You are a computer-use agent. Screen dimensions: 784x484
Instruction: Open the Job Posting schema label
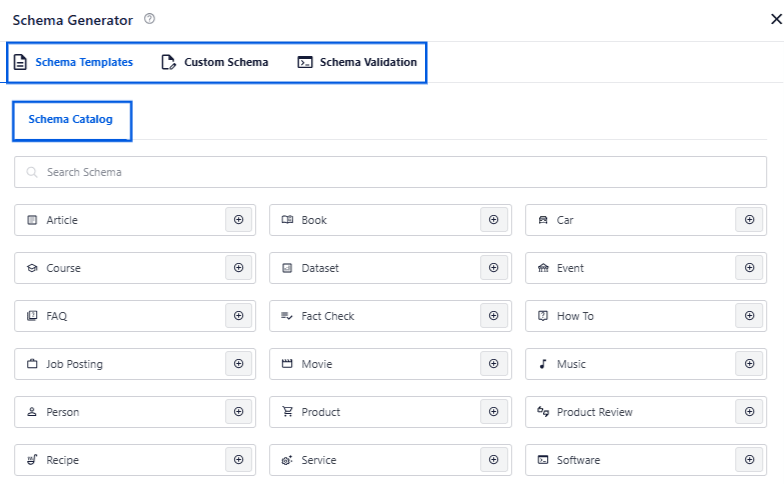tap(74, 364)
